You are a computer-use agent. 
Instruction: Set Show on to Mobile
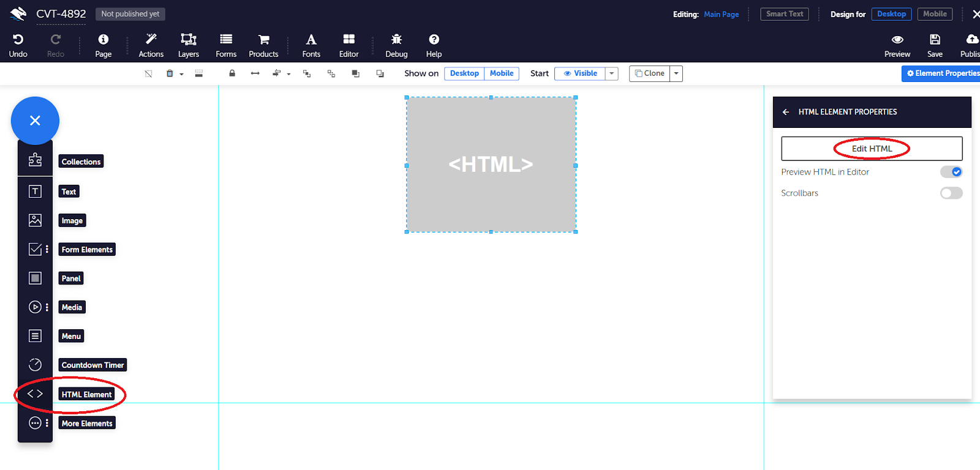(x=502, y=73)
